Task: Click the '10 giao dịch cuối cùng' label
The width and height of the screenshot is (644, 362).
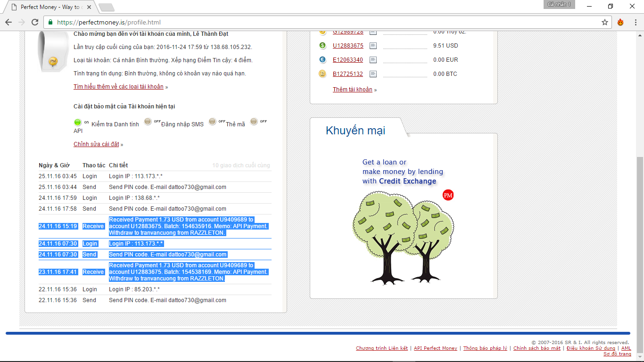Action: pos(241,165)
